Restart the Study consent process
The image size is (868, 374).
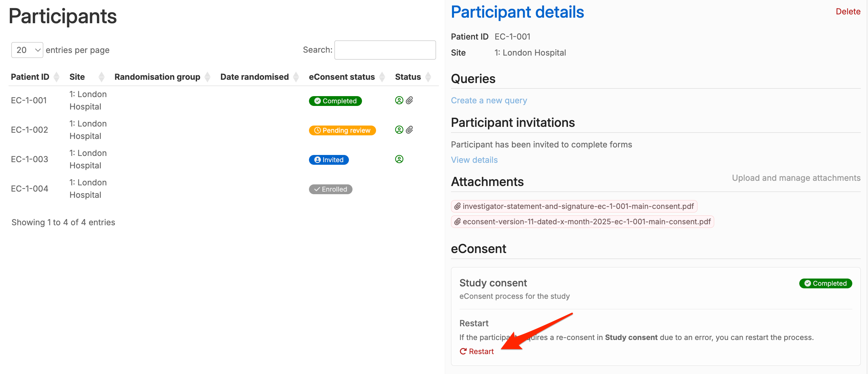(x=477, y=351)
